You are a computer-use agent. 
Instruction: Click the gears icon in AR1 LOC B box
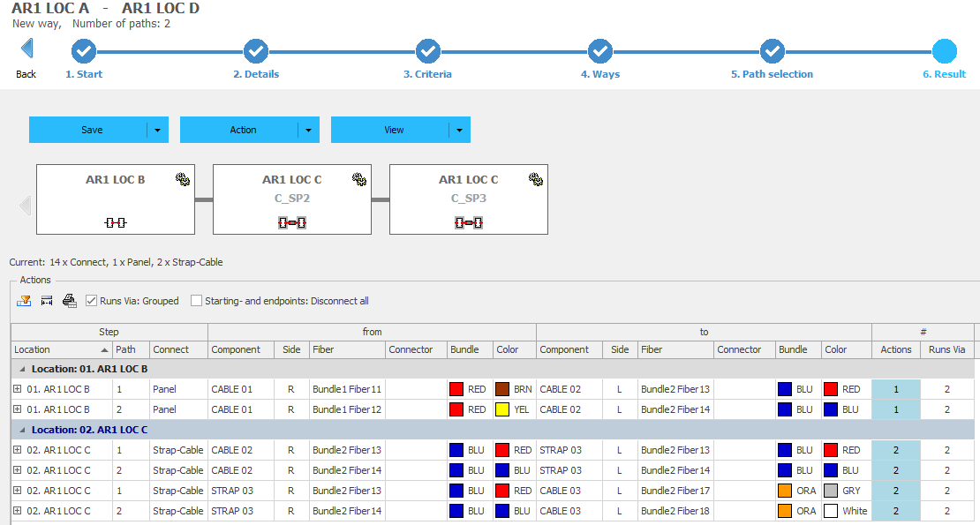pos(183,180)
